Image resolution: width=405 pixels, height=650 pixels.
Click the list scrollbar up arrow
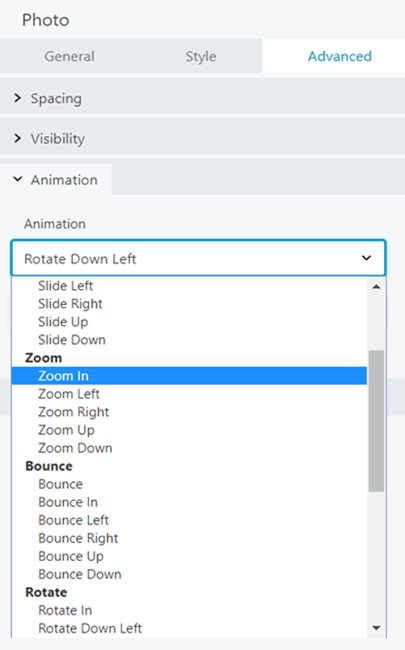(x=376, y=286)
